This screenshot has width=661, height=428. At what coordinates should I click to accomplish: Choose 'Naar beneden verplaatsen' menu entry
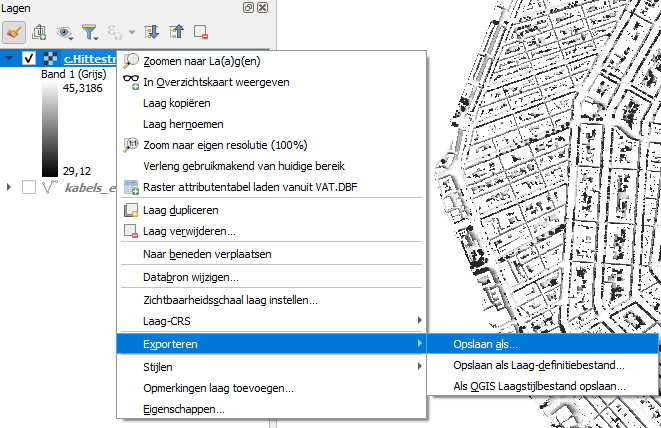pyautogui.click(x=271, y=254)
